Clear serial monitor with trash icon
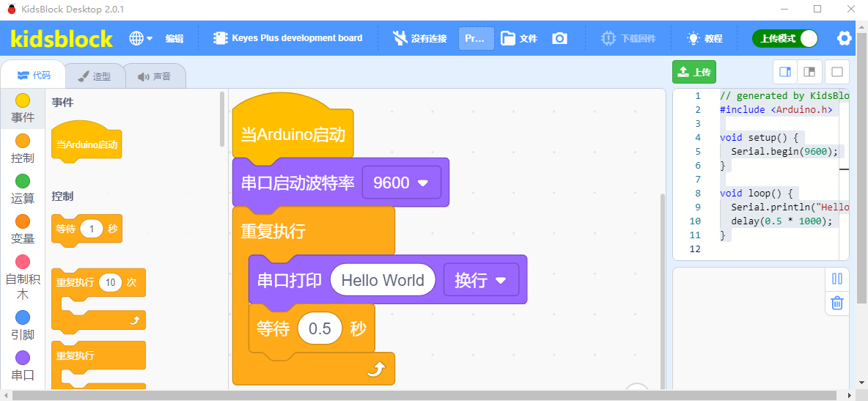The width and height of the screenshot is (868, 401). pos(837,303)
